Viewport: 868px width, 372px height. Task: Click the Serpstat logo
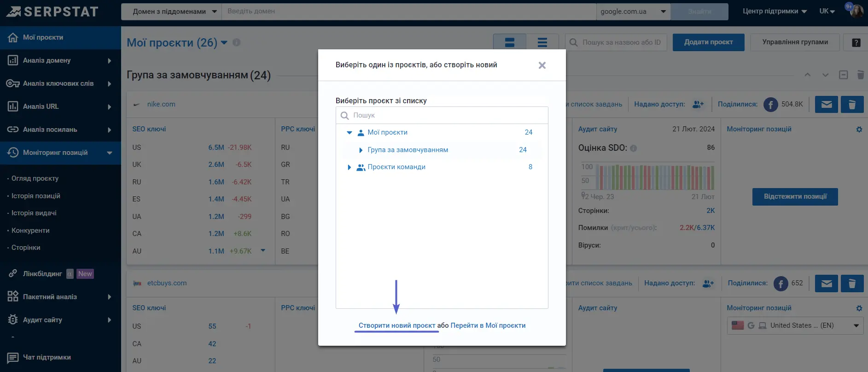pos(52,12)
